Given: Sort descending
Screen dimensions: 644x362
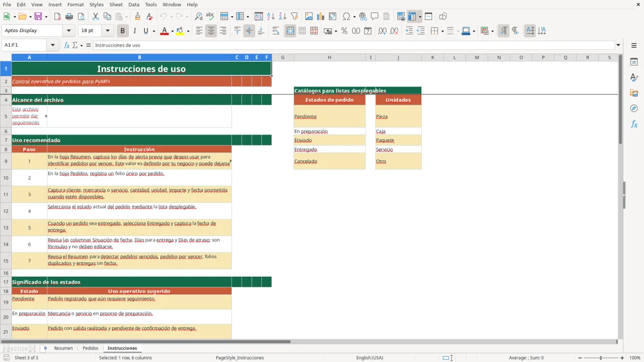Looking at the screenshot, I should [x=283, y=17].
